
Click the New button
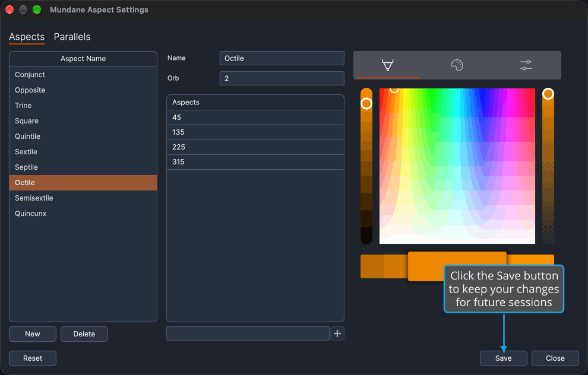point(33,334)
